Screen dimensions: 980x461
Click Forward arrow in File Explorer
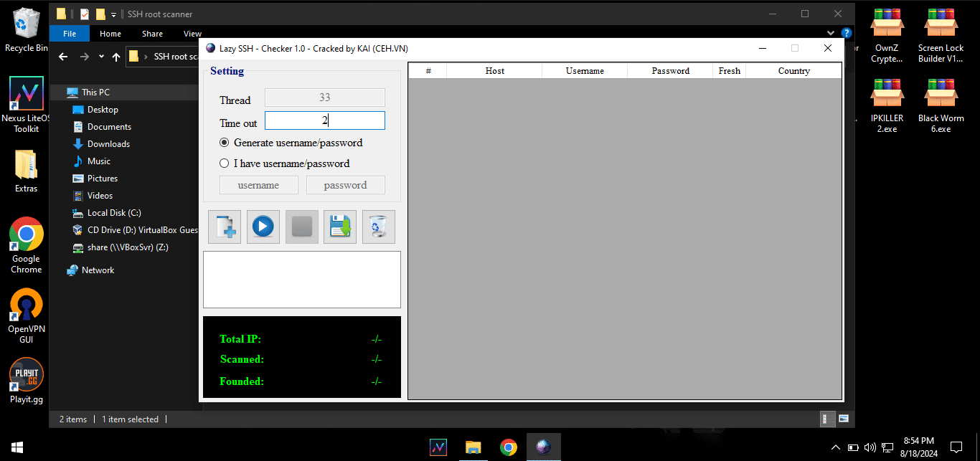click(x=85, y=57)
